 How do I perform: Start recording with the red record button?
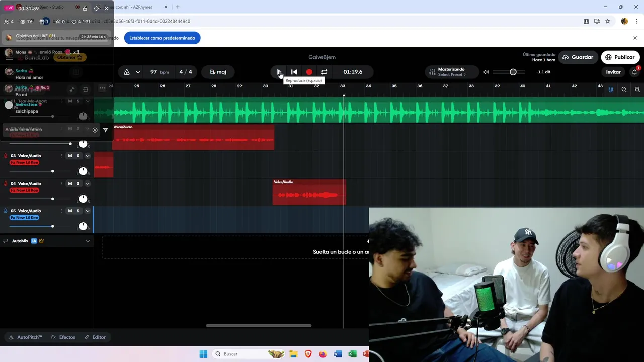(x=309, y=72)
